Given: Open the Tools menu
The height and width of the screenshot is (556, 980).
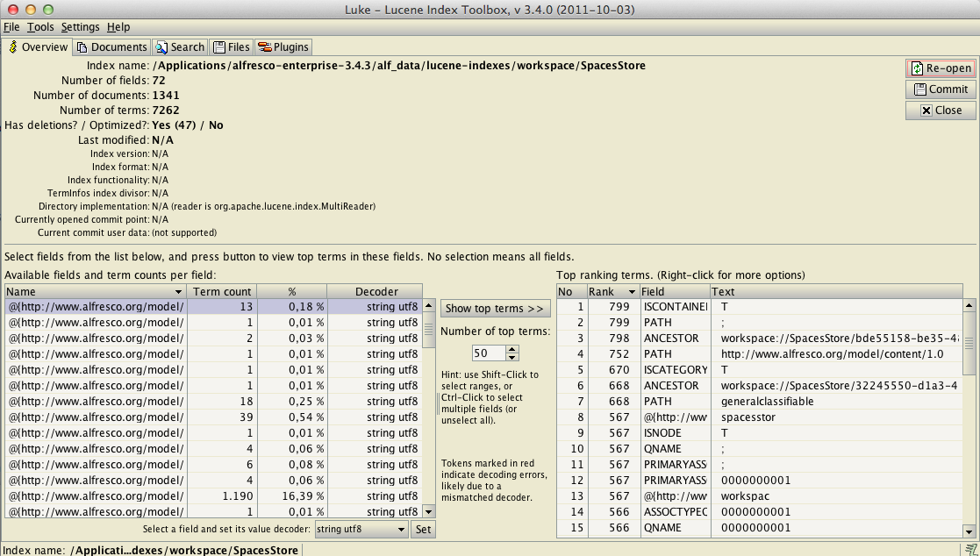Looking at the screenshot, I should click(40, 27).
